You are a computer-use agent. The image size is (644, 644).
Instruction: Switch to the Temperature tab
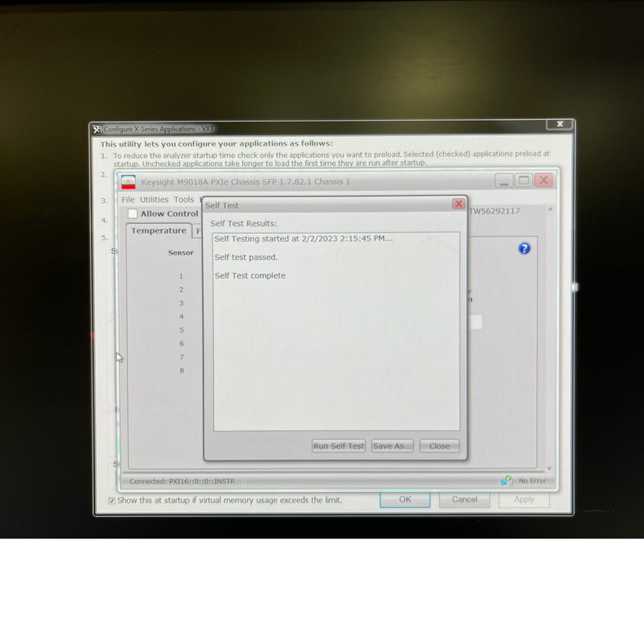coord(159,231)
